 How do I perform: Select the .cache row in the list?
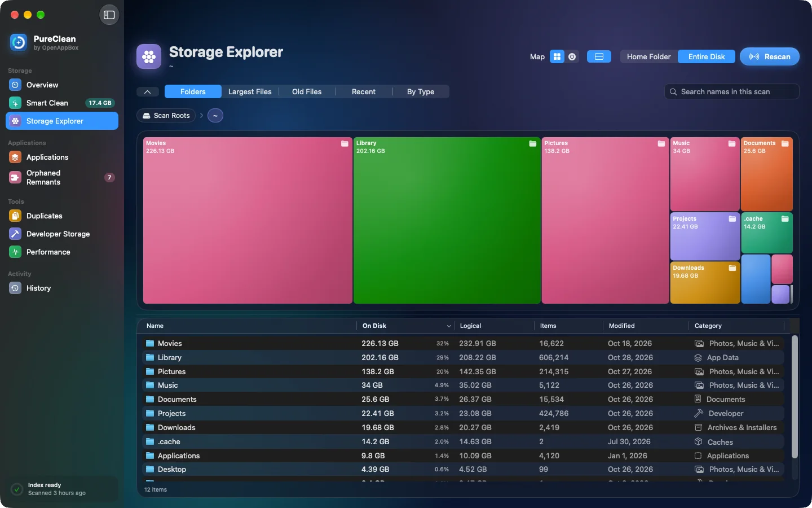pyautogui.click(x=463, y=441)
